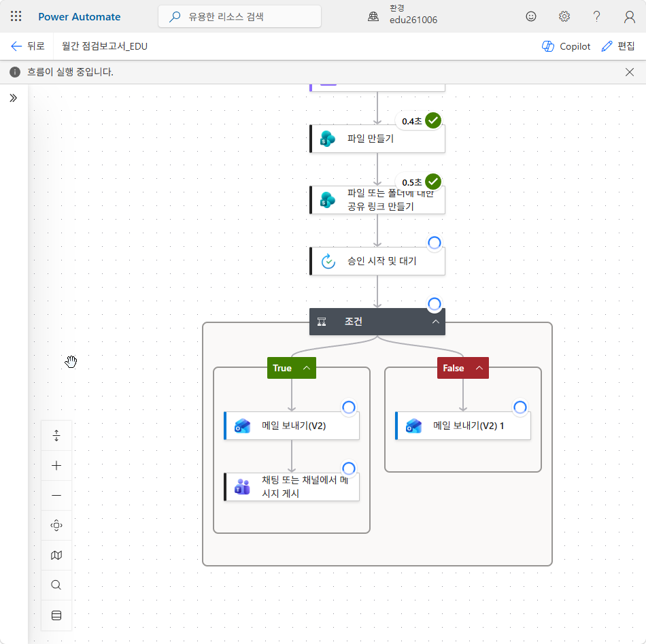The image size is (646, 644).
Task: Click the 편집 edit button
Action: point(618,46)
